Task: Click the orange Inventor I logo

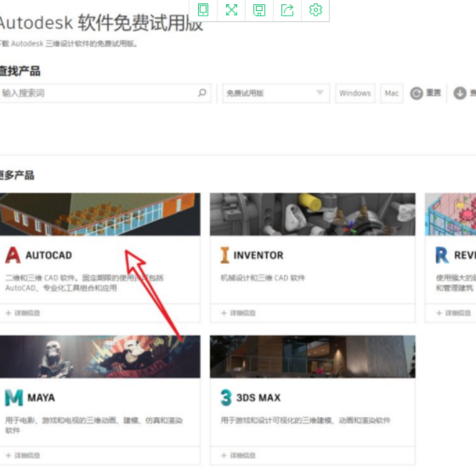Action: (225, 255)
